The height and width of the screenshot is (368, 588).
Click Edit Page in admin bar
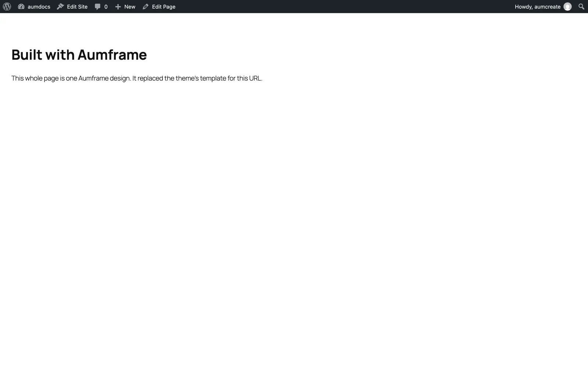[159, 7]
